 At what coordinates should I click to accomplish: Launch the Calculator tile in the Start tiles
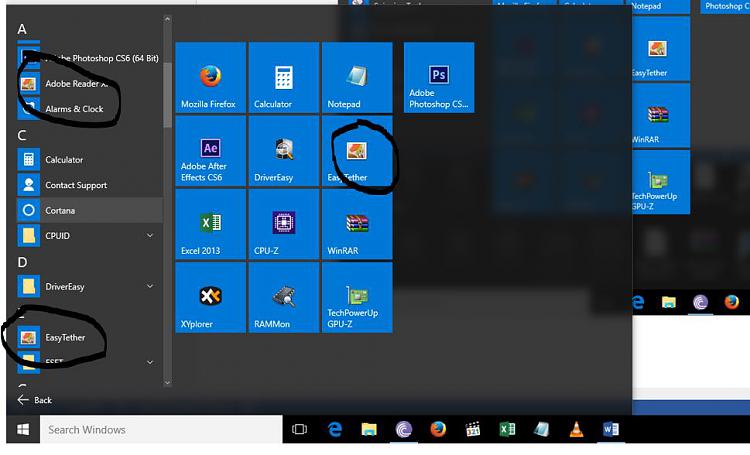284,78
